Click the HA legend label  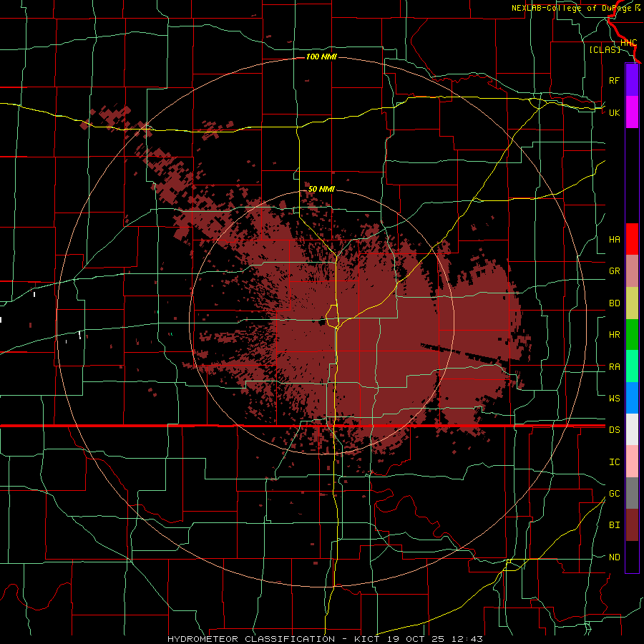[614, 239]
